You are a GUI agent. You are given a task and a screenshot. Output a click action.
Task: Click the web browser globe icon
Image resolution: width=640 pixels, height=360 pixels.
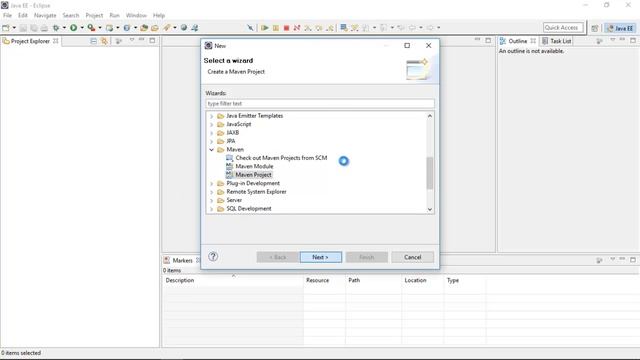click(x=184, y=28)
